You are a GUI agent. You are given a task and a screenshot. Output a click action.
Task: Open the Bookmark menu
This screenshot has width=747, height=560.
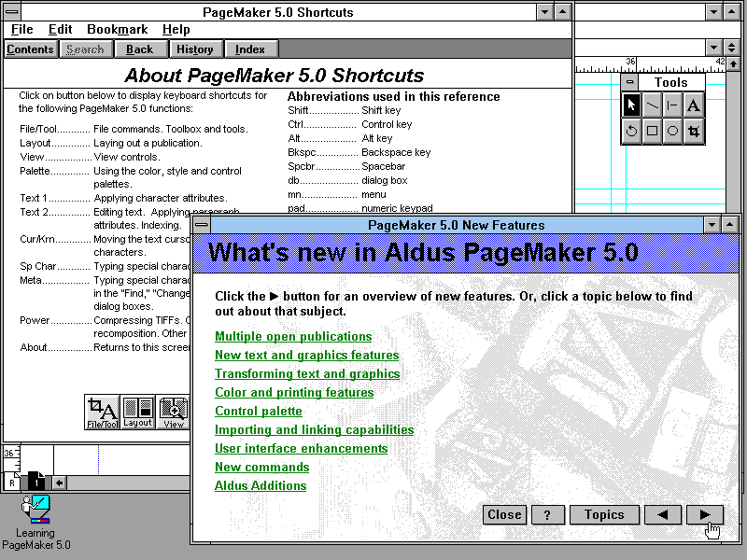[117, 29]
